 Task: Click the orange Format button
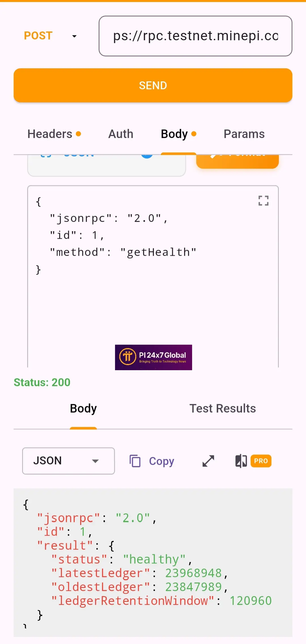(x=237, y=162)
